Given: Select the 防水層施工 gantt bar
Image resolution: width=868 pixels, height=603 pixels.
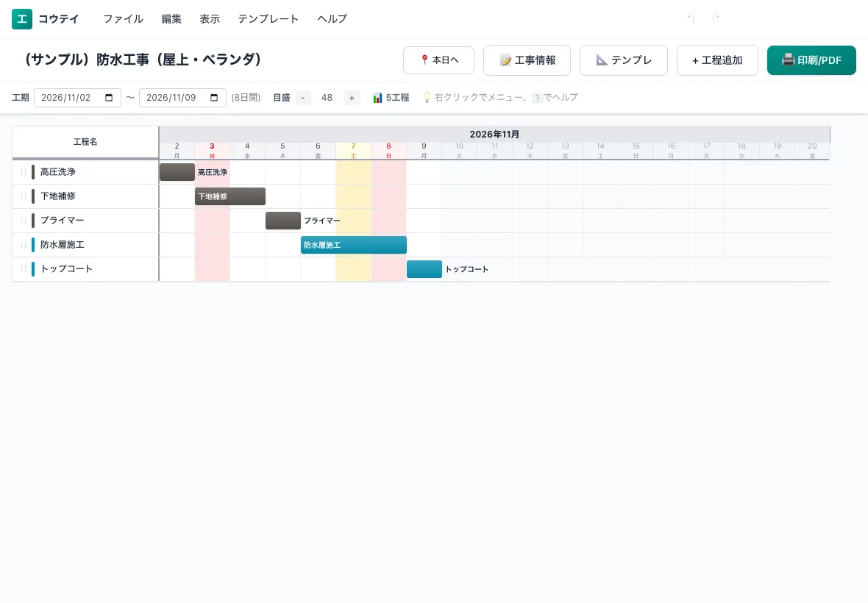Looking at the screenshot, I should [354, 245].
